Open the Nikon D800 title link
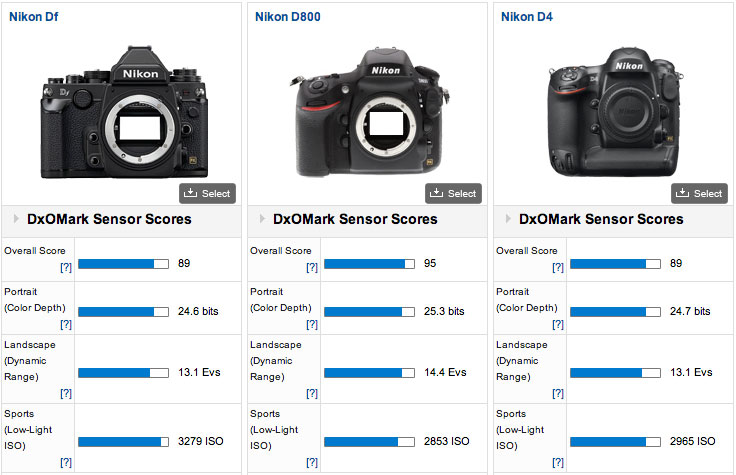The width and height of the screenshot is (736, 475). pos(287,17)
